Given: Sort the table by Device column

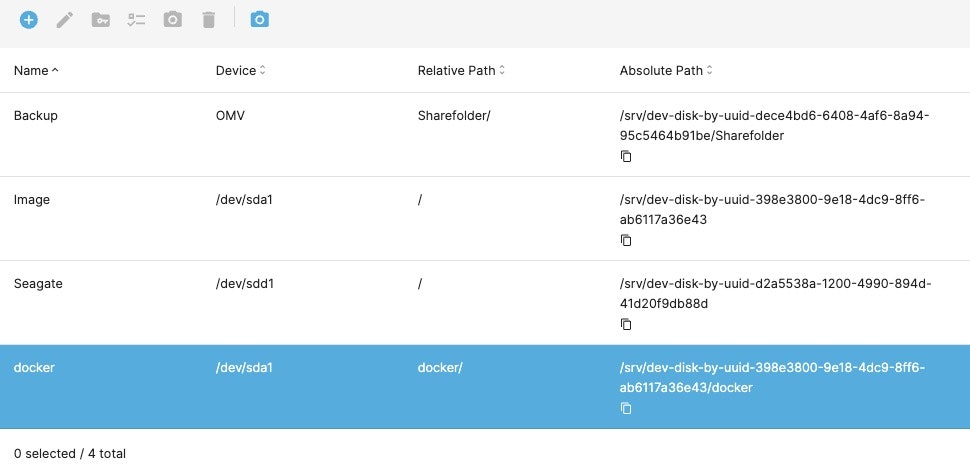Looking at the screenshot, I should (x=240, y=71).
